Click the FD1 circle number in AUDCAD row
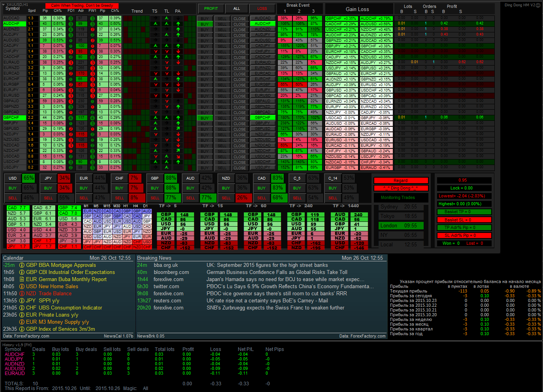 (72, 18)
